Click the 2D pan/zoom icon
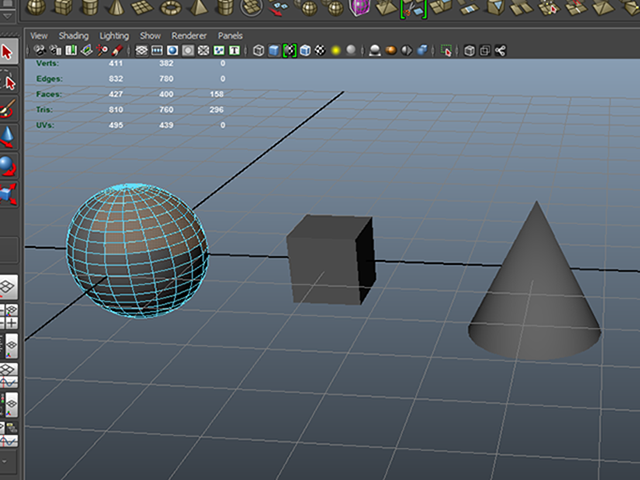Image resolution: width=640 pixels, height=480 pixels. click(102, 51)
